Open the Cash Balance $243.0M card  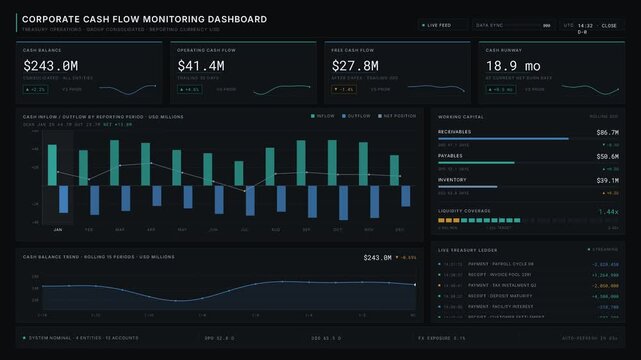pyautogui.click(x=89, y=72)
